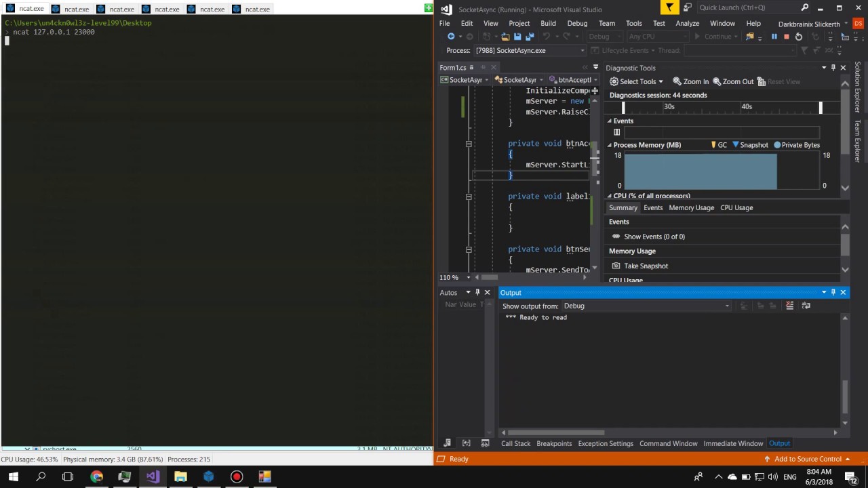
Task: Click the Undo toolbar icon
Action: coord(547,37)
